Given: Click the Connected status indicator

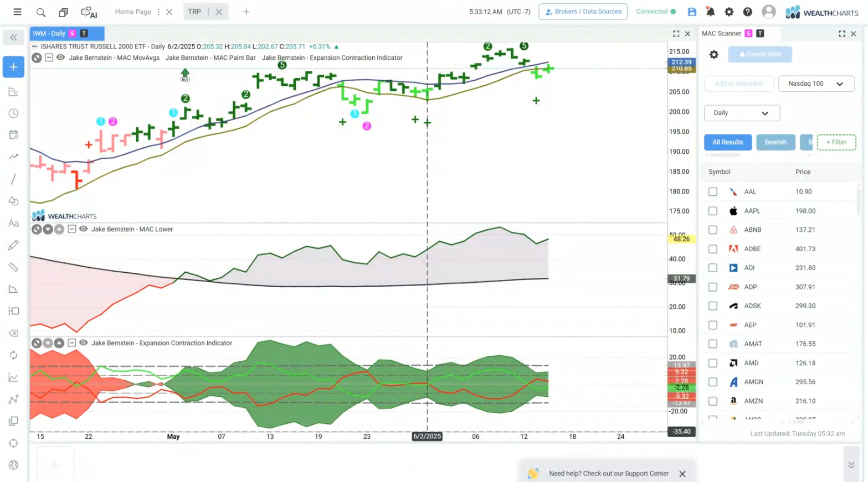Looking at the screenshot, I should [656, 12].
